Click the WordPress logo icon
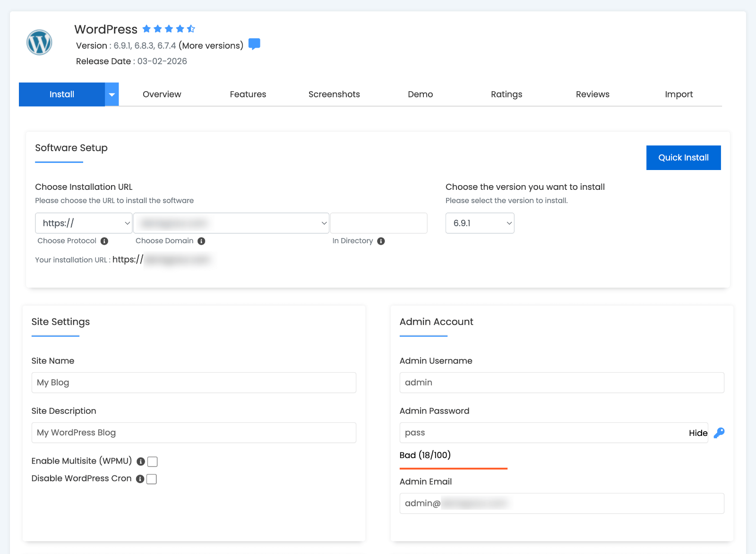 coord(39,43)
